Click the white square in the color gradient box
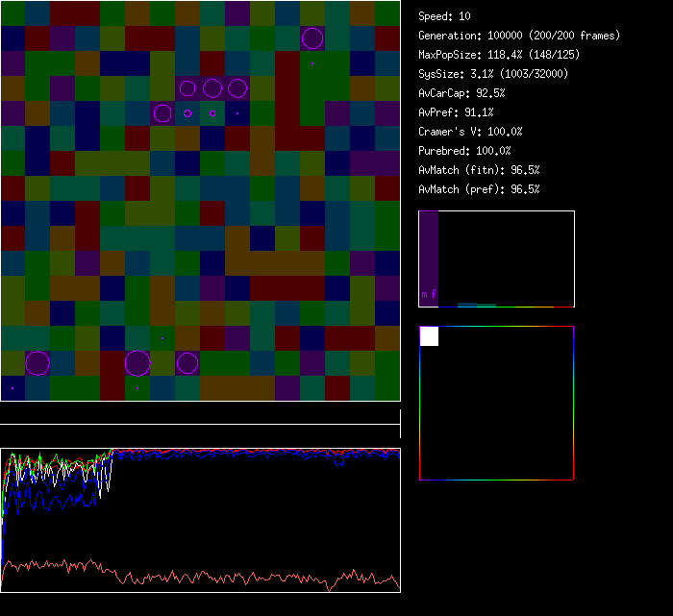Image resolution: width=673 pixels, height=616 pixels. (429, 336)
